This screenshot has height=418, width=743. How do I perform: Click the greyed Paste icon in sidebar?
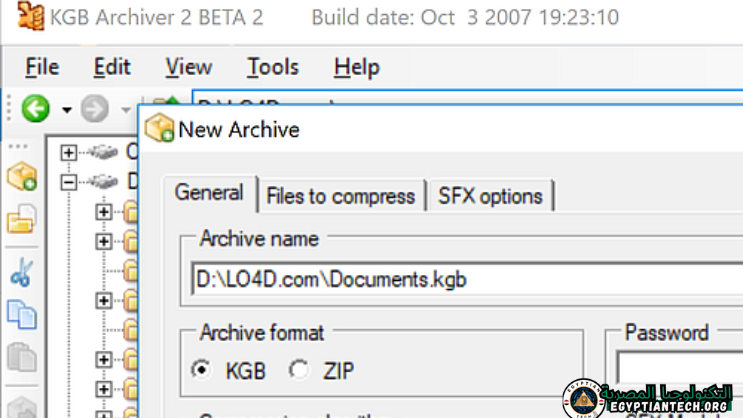22,356
